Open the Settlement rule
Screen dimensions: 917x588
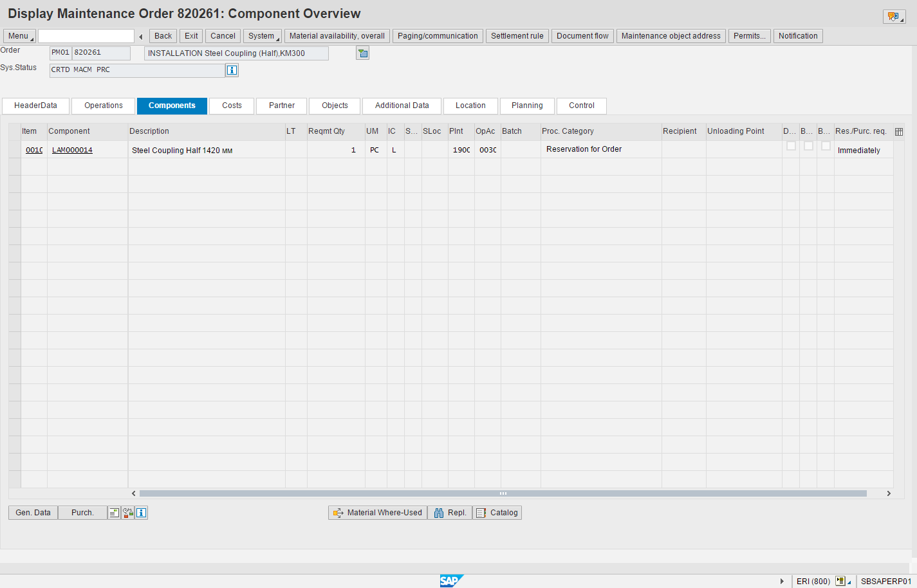[517, 36]
